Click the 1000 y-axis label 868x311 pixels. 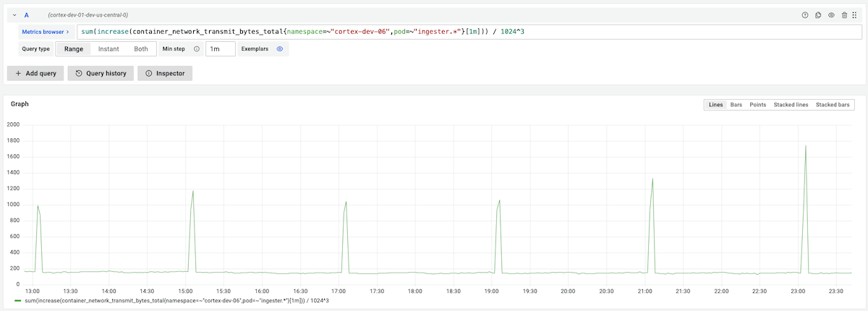pos(13,205)
